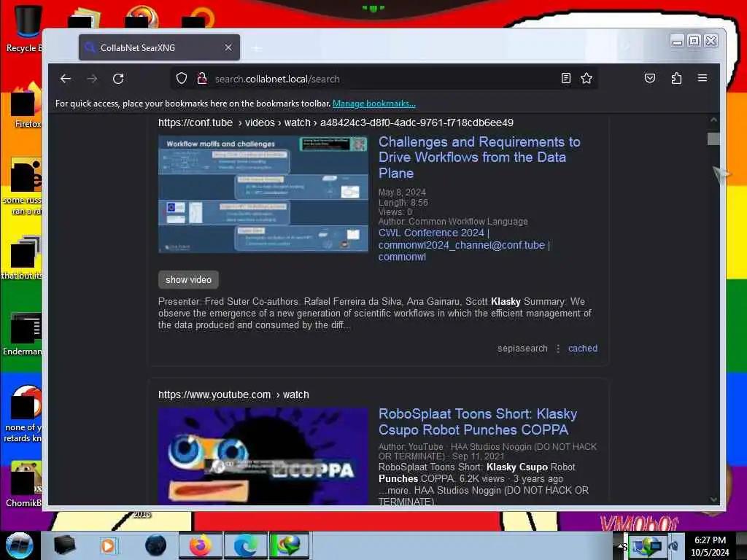The width and height of the screenshot is (747, 560).
Task: Click the insecure connection padlock icon
Action: pos(202,78)
